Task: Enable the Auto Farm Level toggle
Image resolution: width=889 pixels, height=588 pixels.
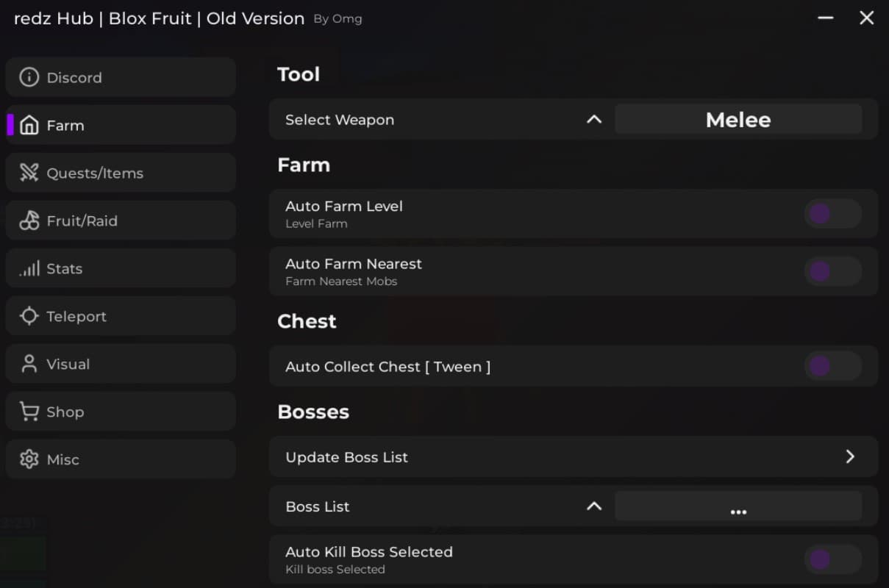Action: (x=832, y=214)
